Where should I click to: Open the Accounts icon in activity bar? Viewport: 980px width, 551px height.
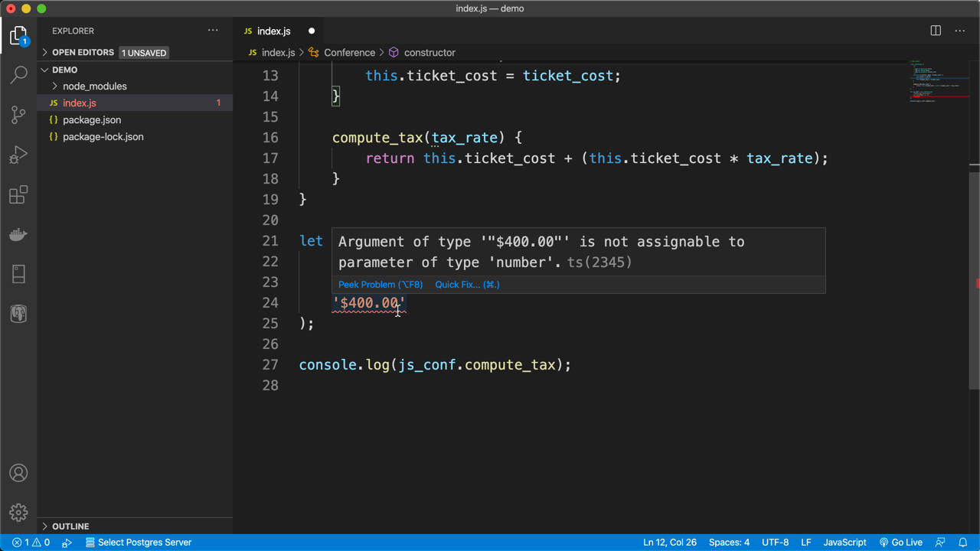tap(18, 473)
